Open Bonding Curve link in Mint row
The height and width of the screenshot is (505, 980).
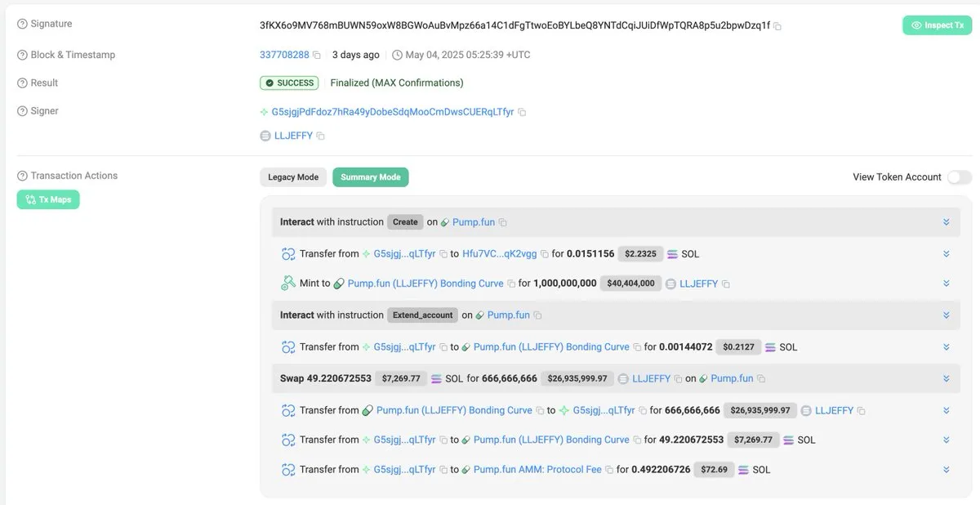pos(425,284)
